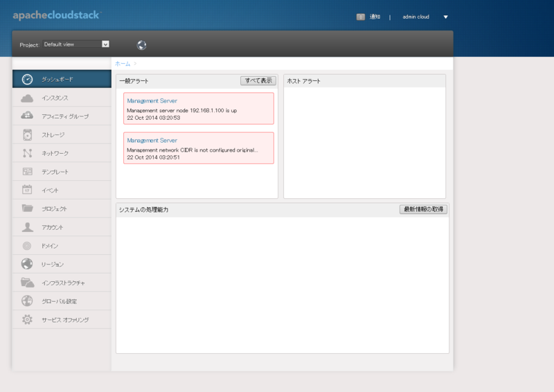Click the alert text 'Management network CIDR is not configured'

193,150
